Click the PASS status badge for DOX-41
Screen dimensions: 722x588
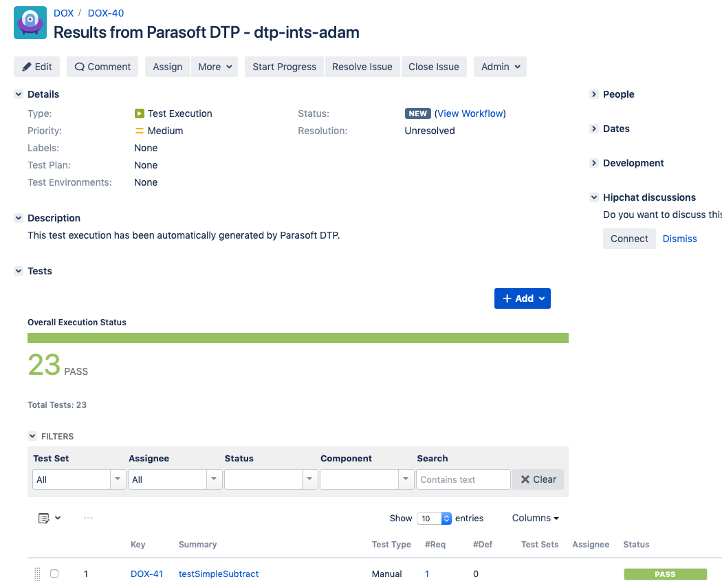click(666, 574)
